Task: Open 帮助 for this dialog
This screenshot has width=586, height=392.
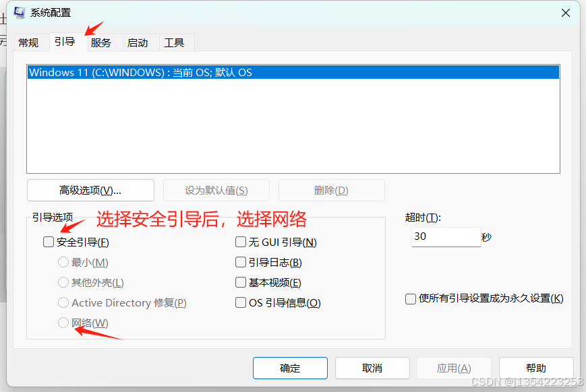Action: pyautogui.click(x=536, y=368)
